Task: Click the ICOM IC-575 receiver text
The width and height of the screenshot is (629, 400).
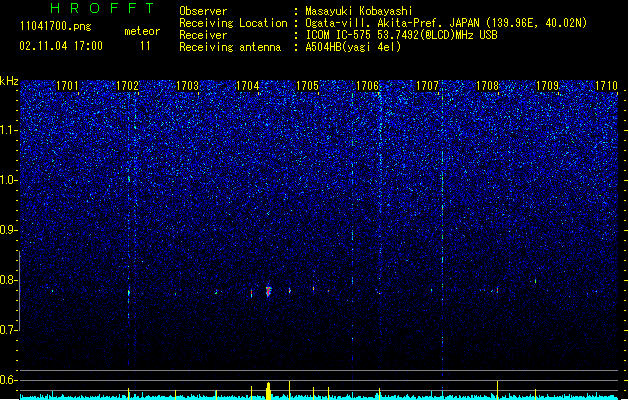Action: 401,35
